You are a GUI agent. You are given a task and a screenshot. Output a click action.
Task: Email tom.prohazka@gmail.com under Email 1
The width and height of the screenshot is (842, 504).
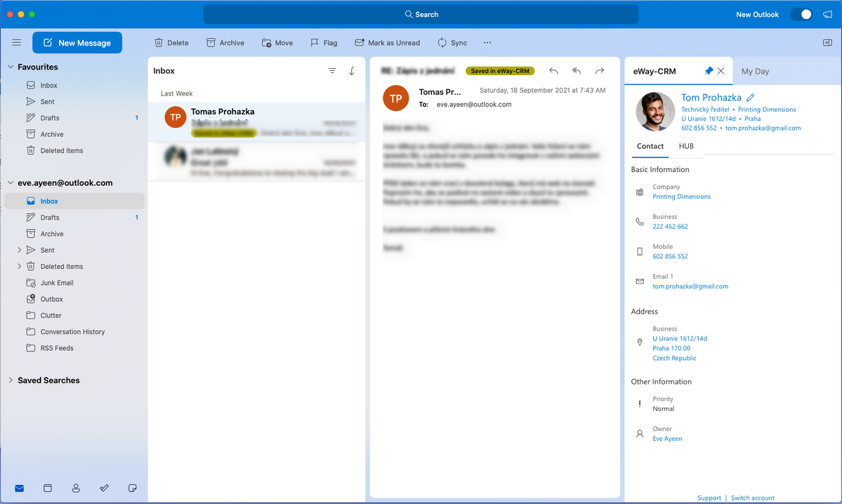click(690, 286)
